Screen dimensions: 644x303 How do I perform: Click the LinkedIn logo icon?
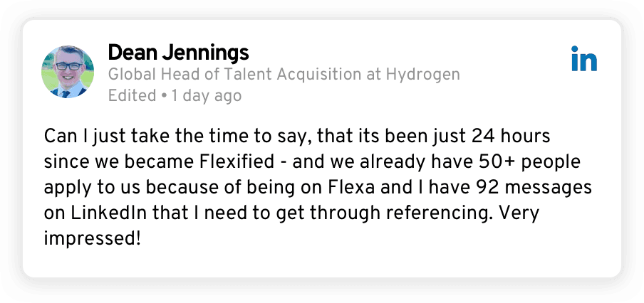584,58
